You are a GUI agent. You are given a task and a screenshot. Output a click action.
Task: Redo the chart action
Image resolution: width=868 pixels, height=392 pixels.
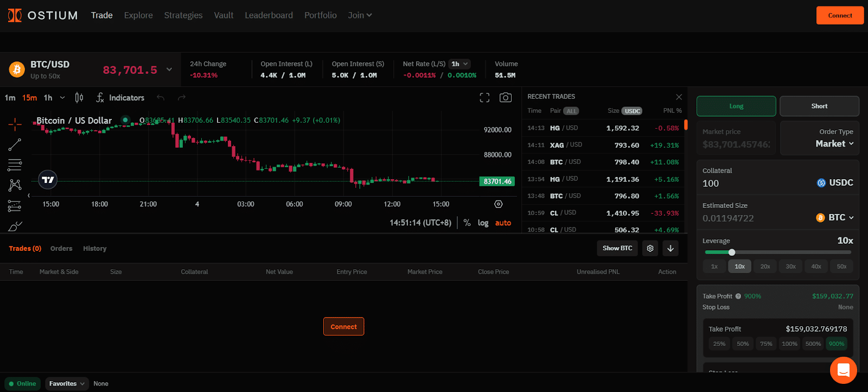[x=182, y=98]
